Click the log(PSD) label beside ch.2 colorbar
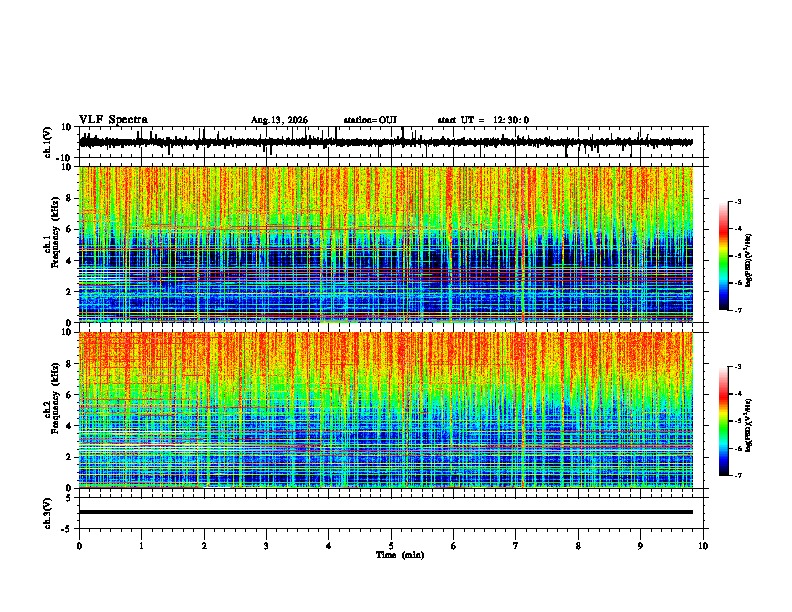792x612 pixels. 749,425
